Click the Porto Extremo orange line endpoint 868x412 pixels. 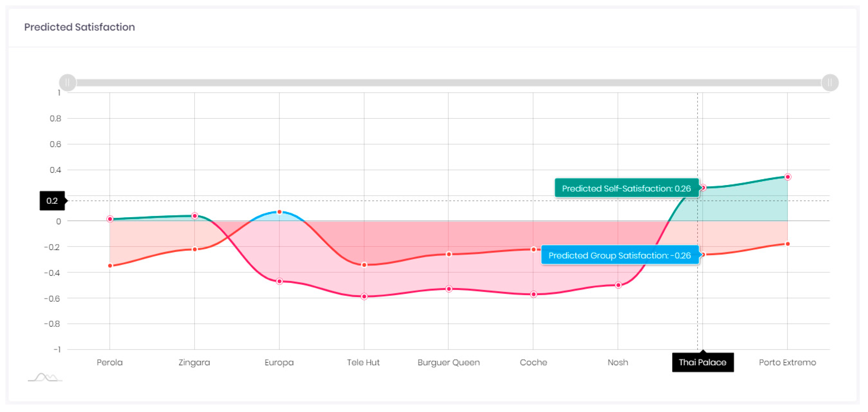tap(787, 244)
